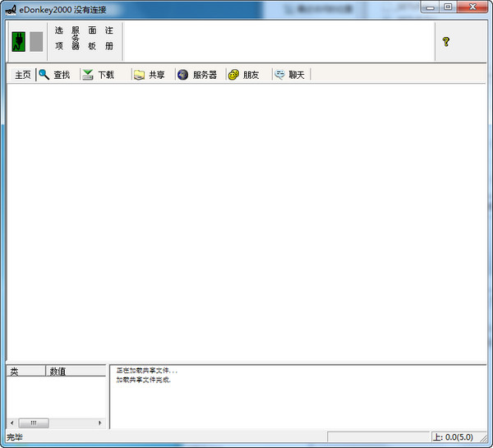Click the 数值 column header

[x=74, y=372]
